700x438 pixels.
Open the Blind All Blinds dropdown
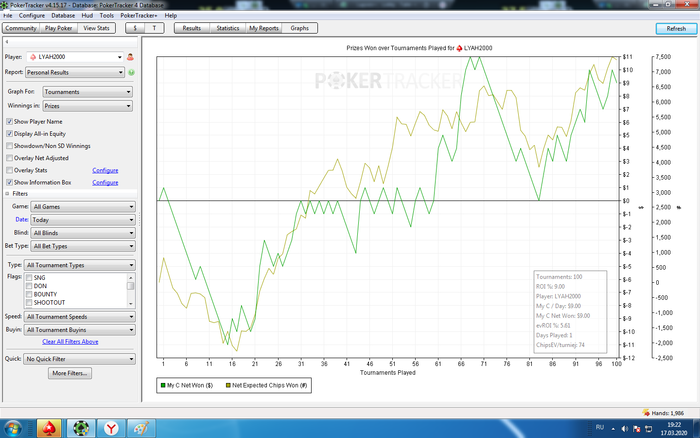tap(83, 233)
